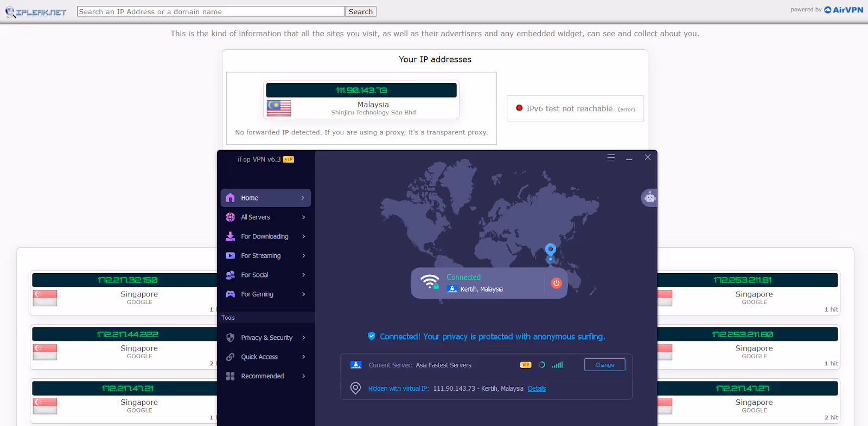Click DNS address 172.217.47.21

[127, 389]
